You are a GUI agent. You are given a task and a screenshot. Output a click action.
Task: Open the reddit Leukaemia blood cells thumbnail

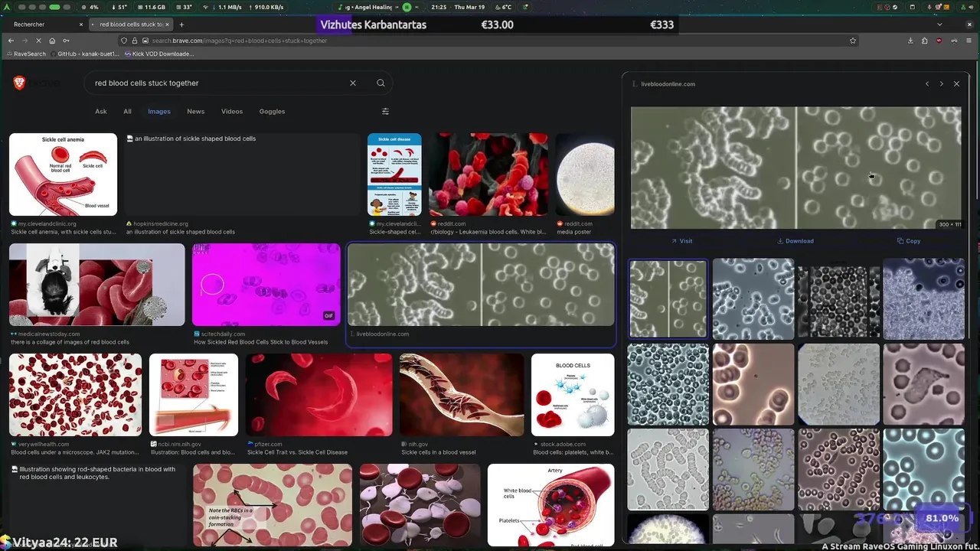coord(488,174)
